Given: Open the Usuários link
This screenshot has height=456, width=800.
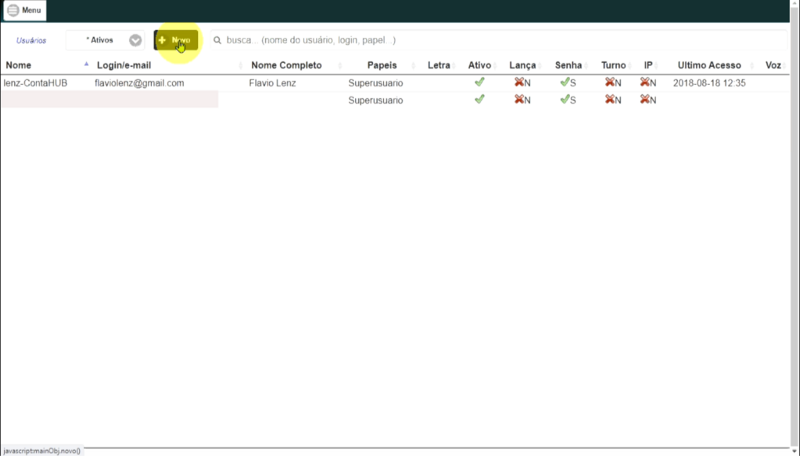Looking at the screenshot, I should [x=31, y=40].
